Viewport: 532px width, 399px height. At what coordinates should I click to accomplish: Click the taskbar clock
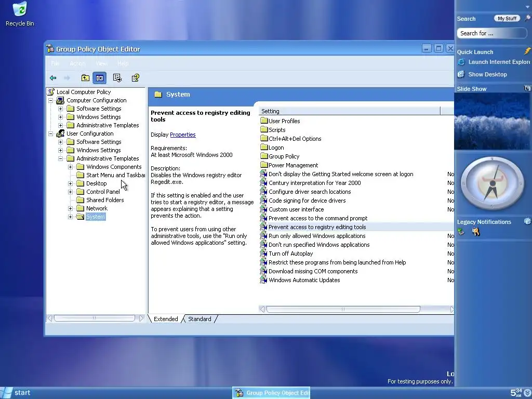(516, 393)
